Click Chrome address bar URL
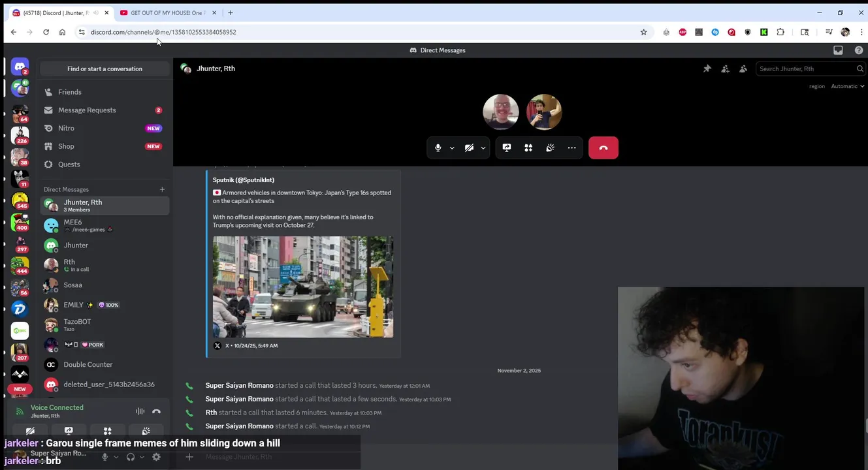868x470 pixels. coord(163,32)
